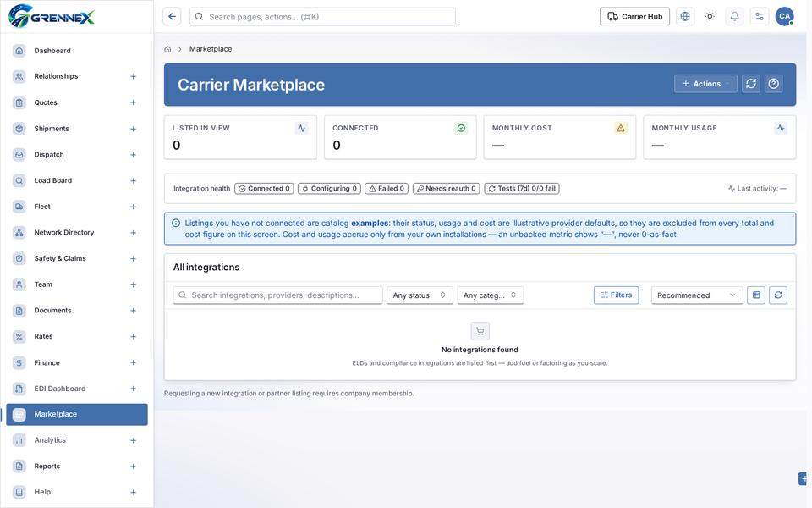Switch the integrations table view icon
The image size is (812, 508).
pyautogui.click(x=756, y=295)
